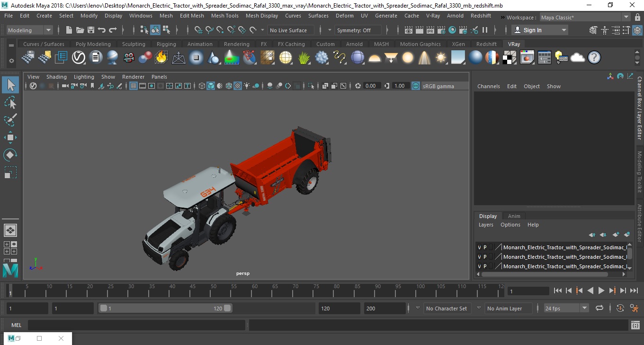Open the viewport Shading menu

coord(56,77)
